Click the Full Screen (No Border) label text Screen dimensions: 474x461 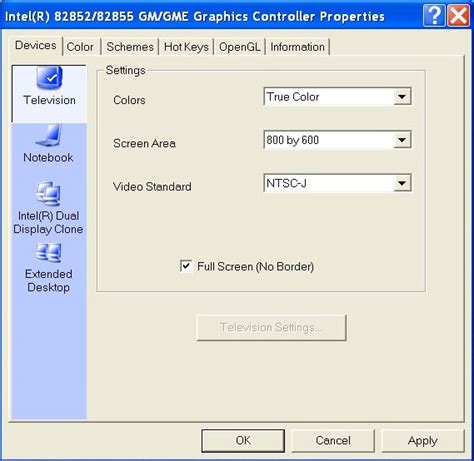tap(256, 267)
